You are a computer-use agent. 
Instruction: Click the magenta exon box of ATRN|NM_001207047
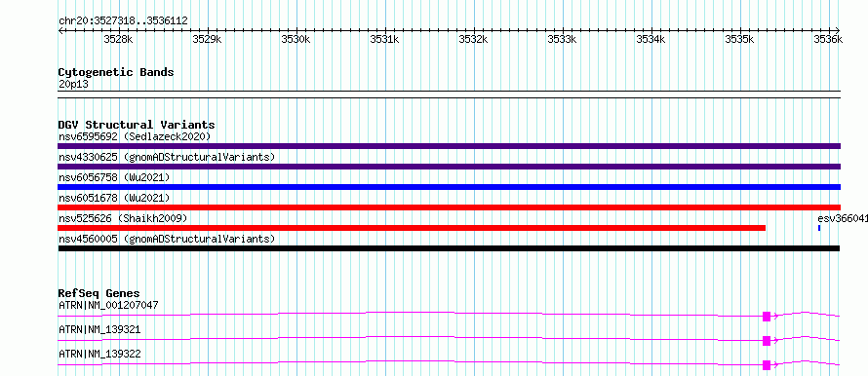point(767,317)
